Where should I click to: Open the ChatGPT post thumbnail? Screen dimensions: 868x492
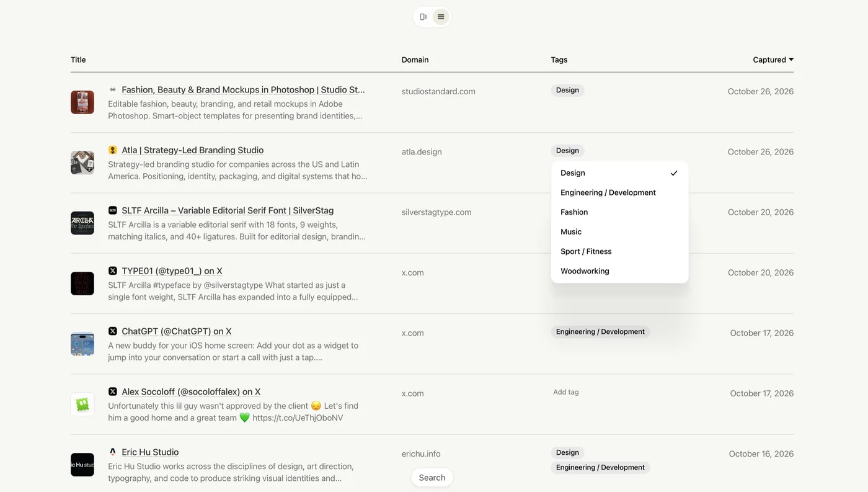(x=82, y=344)
